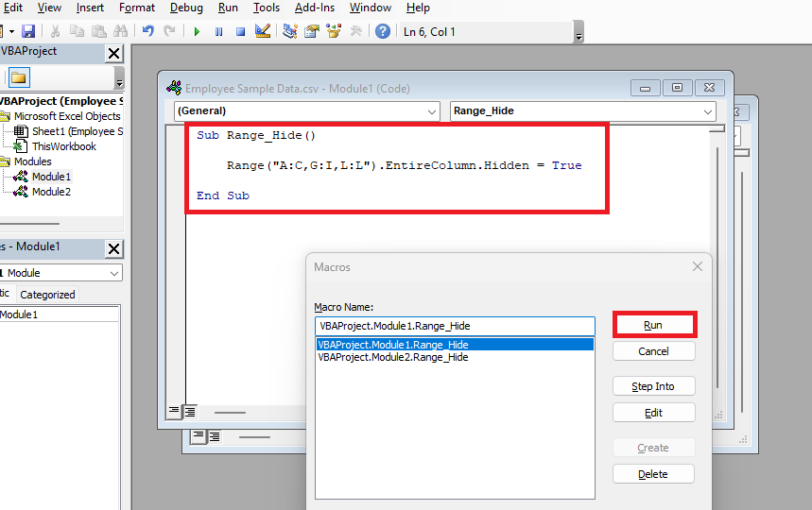Screen dimensions: 812x510
Task: Switch to Procedure View at code window bottom
Action: 174,412
